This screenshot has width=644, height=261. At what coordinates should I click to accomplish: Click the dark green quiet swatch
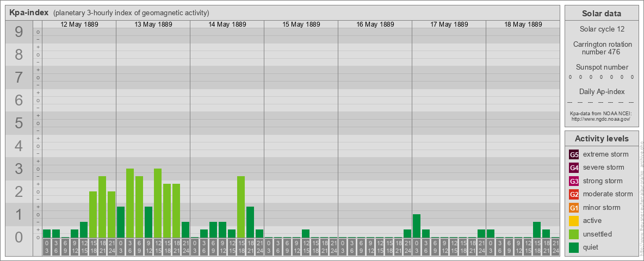(574, 247)
